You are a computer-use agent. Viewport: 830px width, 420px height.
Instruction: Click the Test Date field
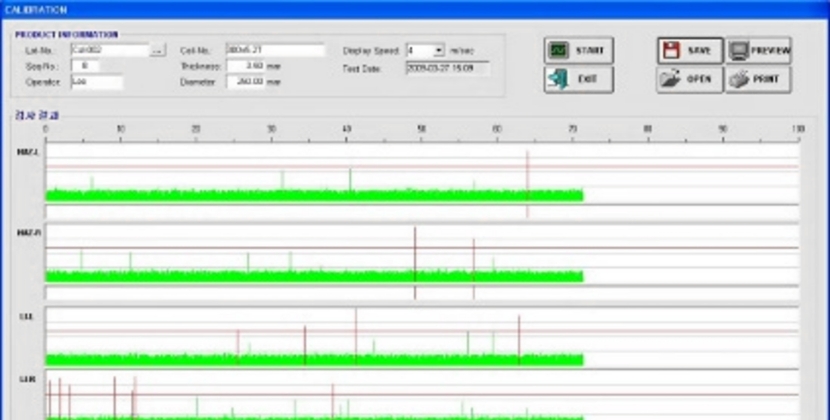click(x=447, y=68)
